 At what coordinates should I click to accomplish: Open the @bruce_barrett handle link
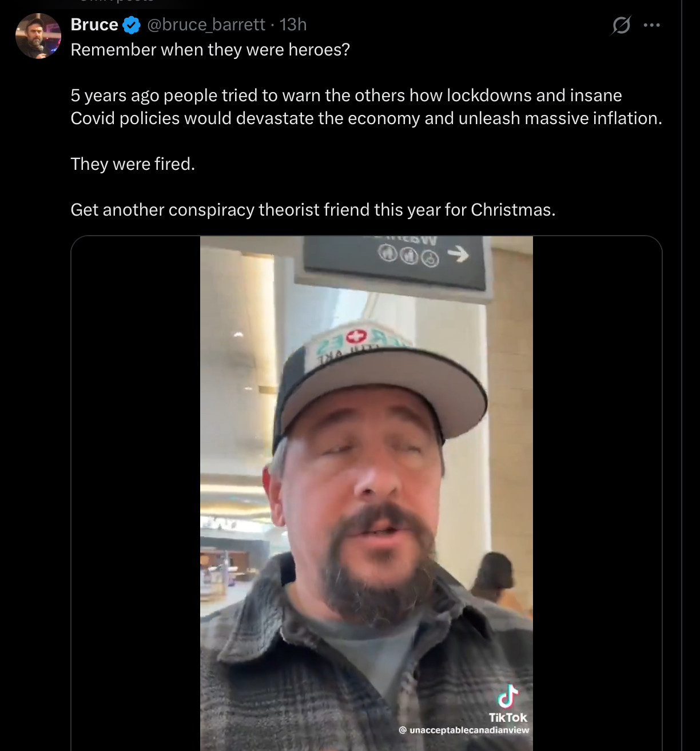(206, 25)
